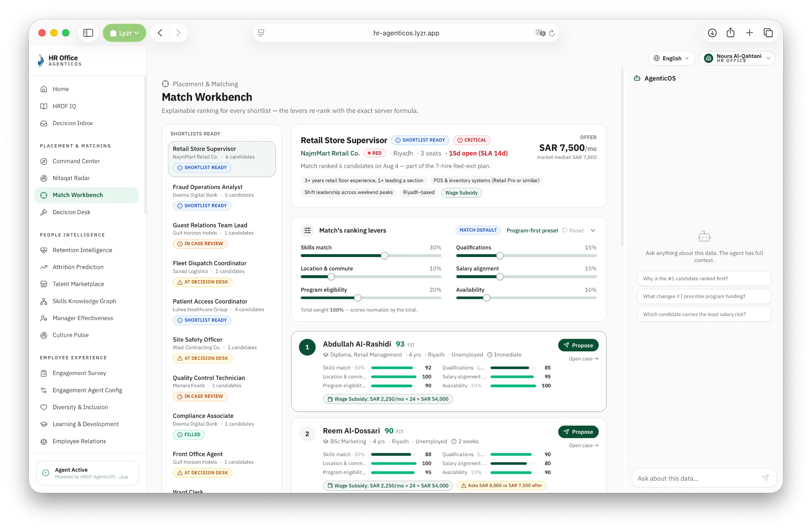Image resolution: width=812 pixels, height=531 pixels.
Task: Click the NajmMart Retail Co. link
Action: click(330, 153)
